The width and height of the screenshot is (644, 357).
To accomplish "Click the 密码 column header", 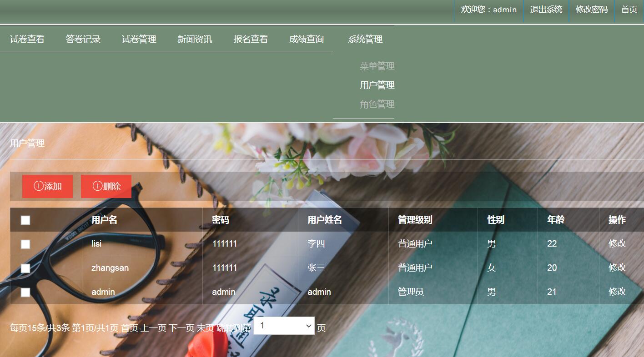I will point(221,220).
